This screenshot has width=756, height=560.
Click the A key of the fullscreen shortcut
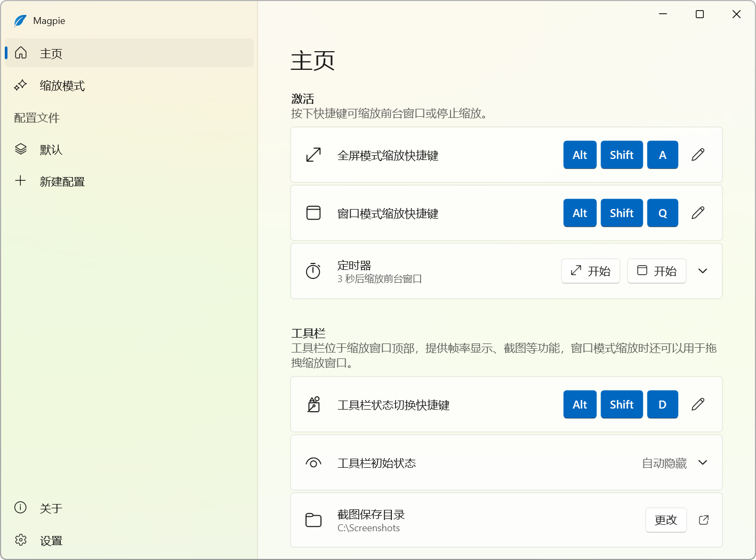pos(663,155)
